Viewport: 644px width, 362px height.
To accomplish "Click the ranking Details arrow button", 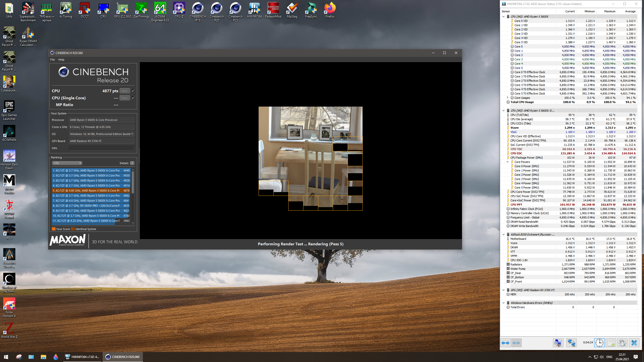I will tap(132, 163).
